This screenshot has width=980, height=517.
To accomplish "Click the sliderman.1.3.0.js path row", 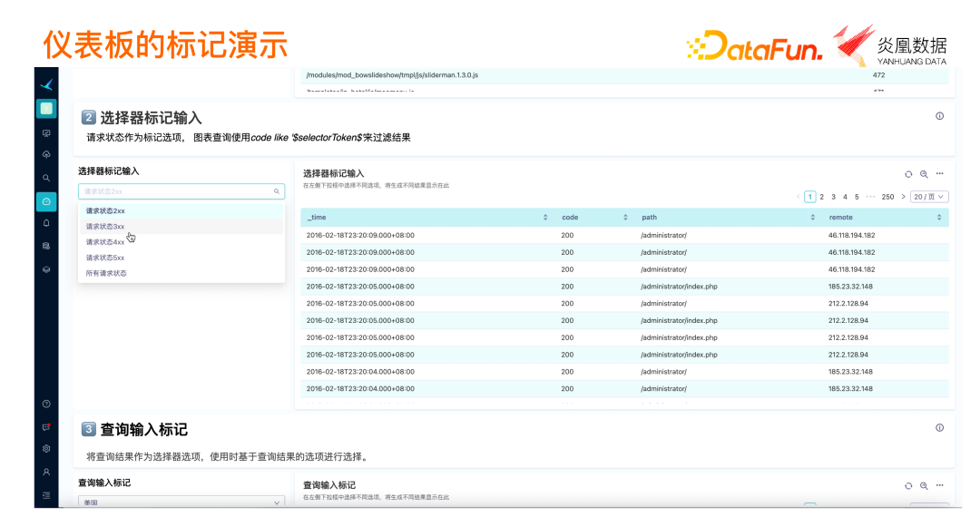I will 392,75.
